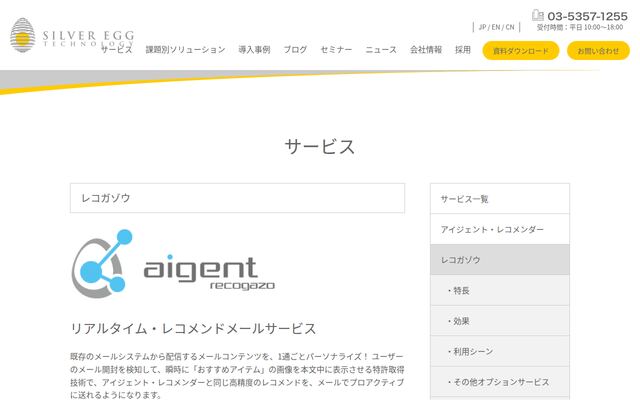Click the リアルタイム・レコメンドメールサービス heading
The image size is (640, 400).
tap(193, 328)
